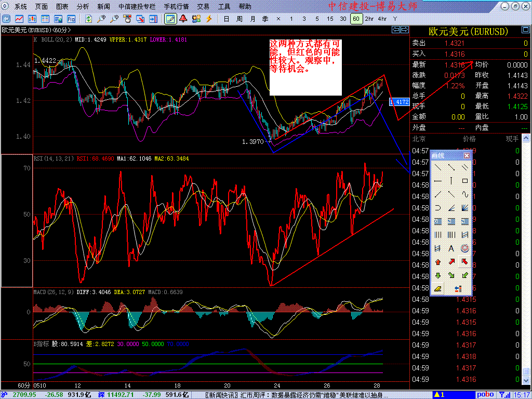Select the arc drawing tool
Viewport: 532px width, 399px height.
tap(438, 208)
